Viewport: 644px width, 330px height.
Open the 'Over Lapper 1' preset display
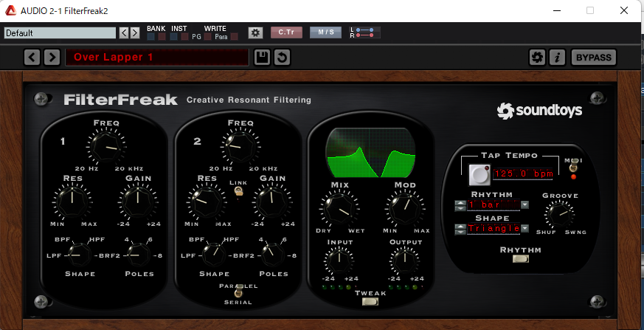[157, 57]
